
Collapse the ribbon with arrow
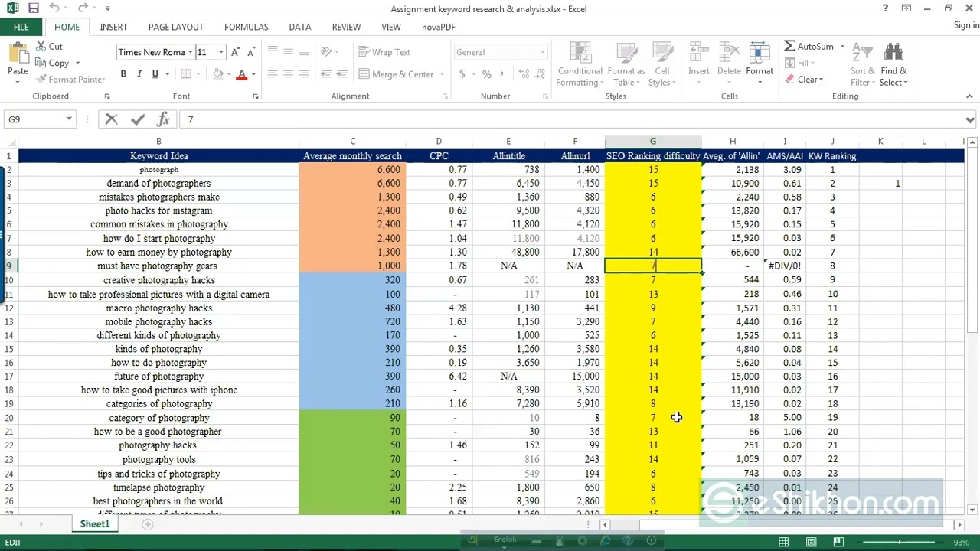pyautogui.click(x=969, y=96)
